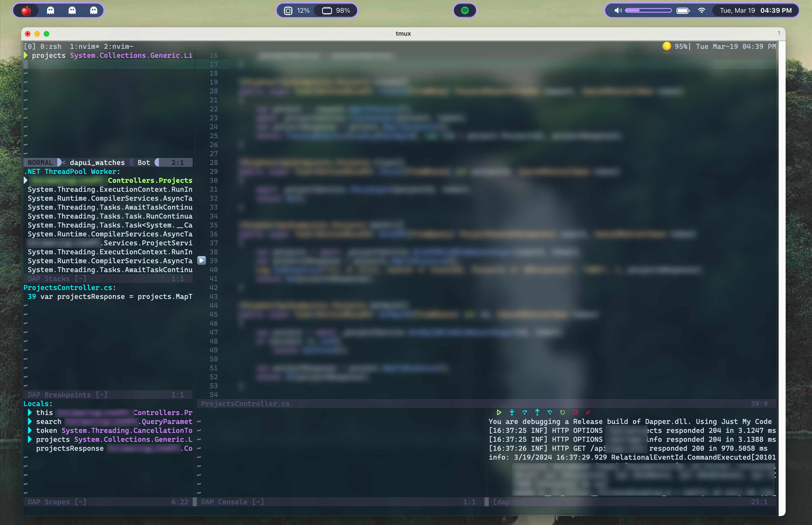Click the third ghost workspace icon
The width and height of the screenshot is (812, 525).
[x=94, y=11]
